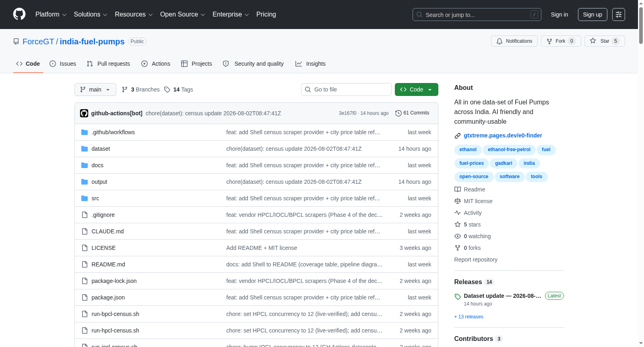Click the Sign in link

559,15
